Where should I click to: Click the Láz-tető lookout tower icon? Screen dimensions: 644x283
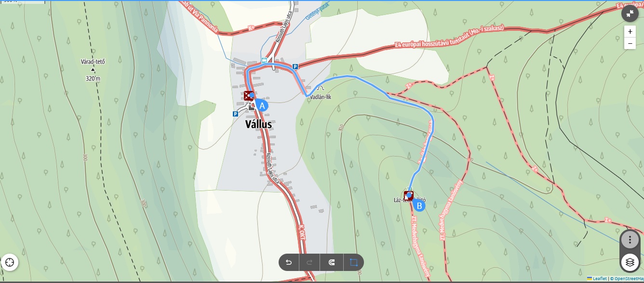pos(409,195)
